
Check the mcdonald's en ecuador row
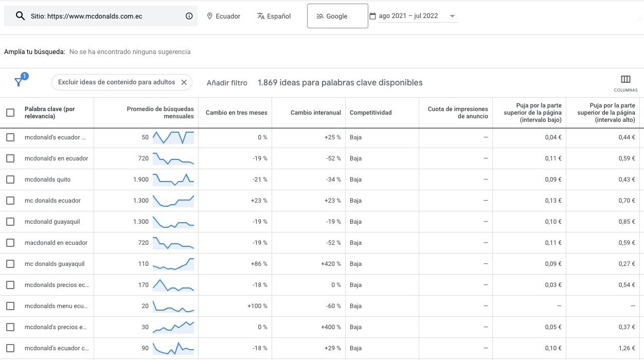click(10, 158)
